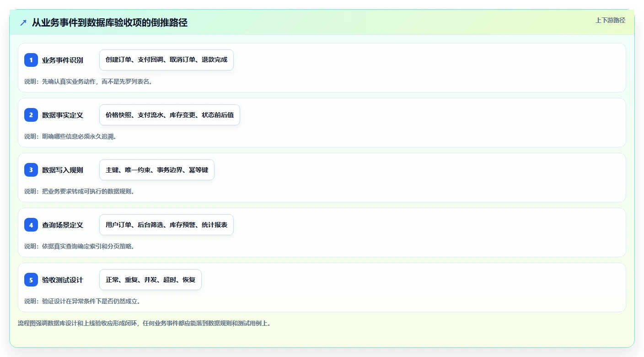Click the arrow icon beside the title

coord(23,22)
